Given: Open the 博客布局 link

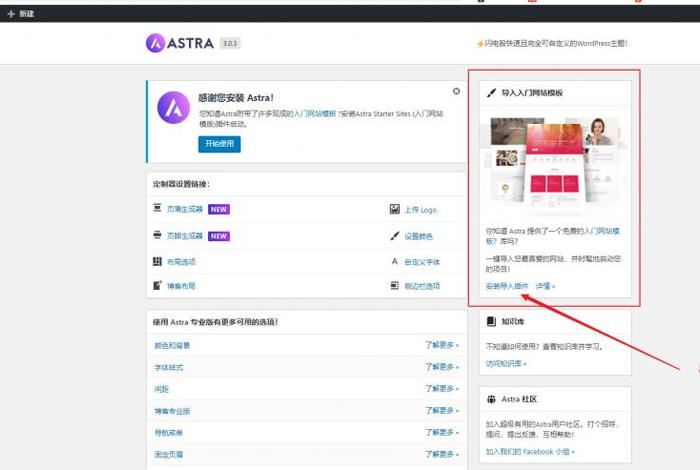Looking at the screenshot, I should pos(181,286).
